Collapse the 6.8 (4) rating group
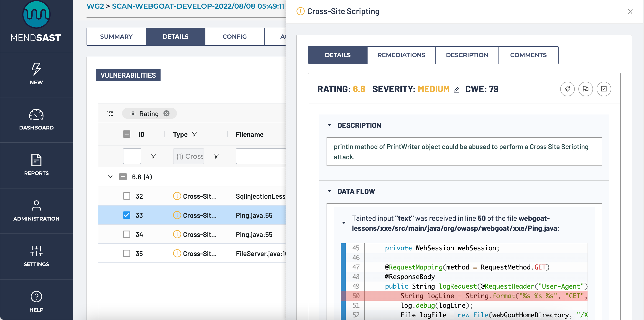Image resolution: width=644 pixels, height=320 pixels. coord(110,177)
